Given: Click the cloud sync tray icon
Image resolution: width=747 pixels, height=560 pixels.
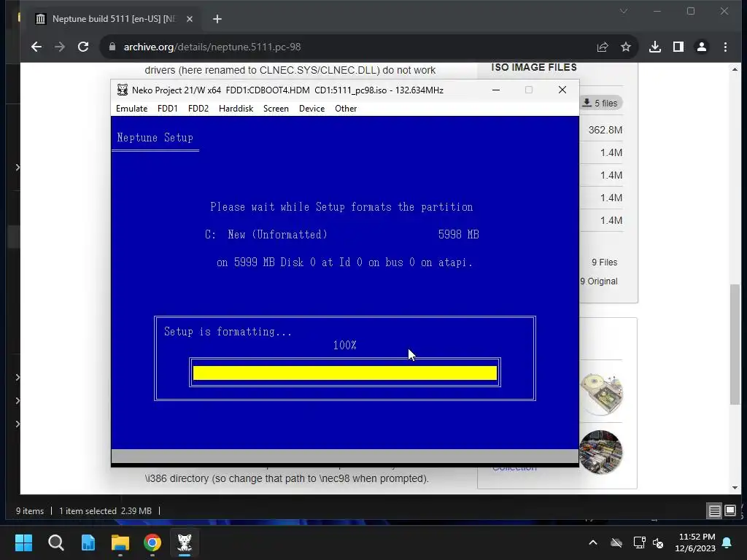Looking at the screenshot, I should click(x=616, y=542).
